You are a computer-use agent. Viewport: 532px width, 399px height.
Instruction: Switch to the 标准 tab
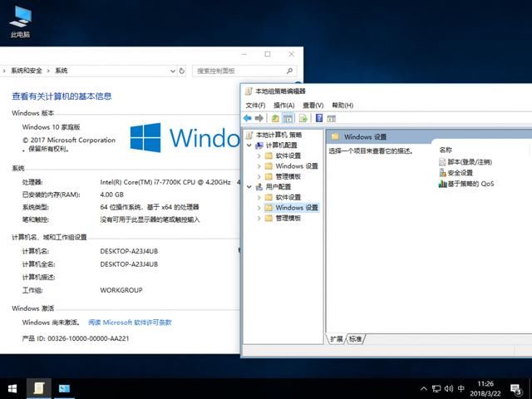click(356, 338)
